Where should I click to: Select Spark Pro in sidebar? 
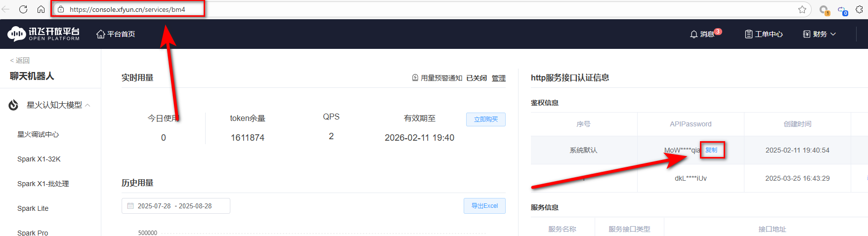[33, 233]
